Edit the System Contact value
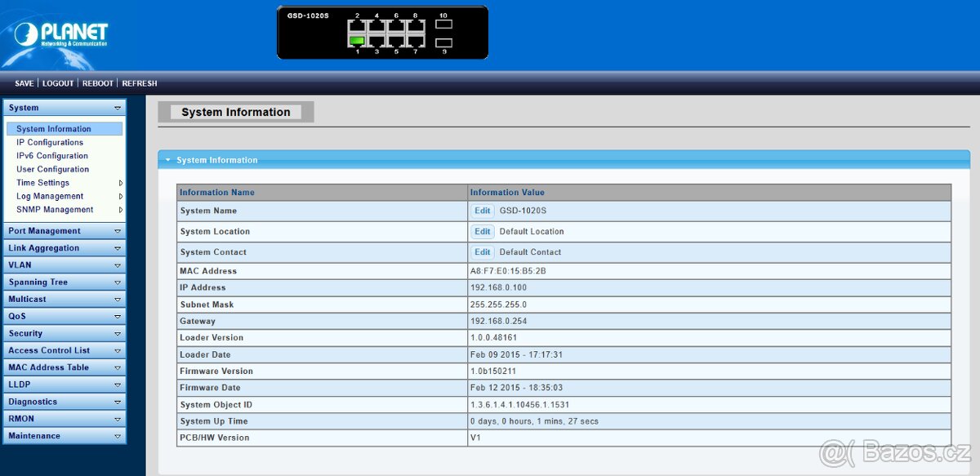Viewport: 980px width, 476px height. [482, 251]
